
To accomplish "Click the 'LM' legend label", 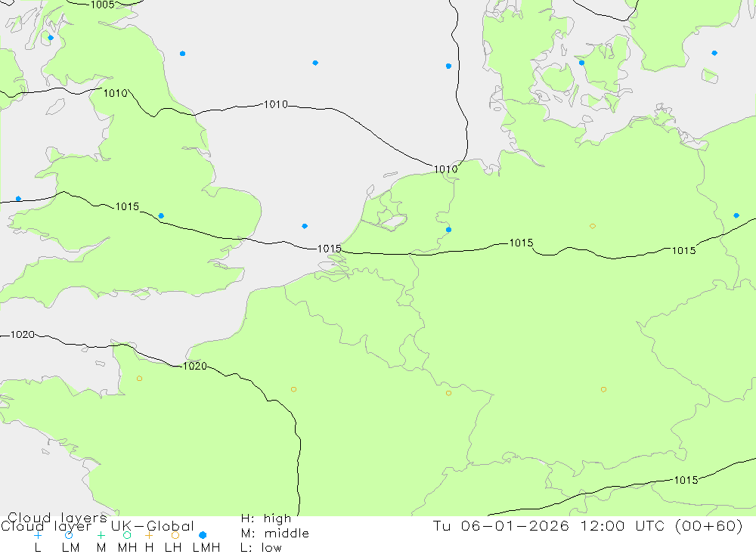I will pyautogui.click(x=71, y=548).
